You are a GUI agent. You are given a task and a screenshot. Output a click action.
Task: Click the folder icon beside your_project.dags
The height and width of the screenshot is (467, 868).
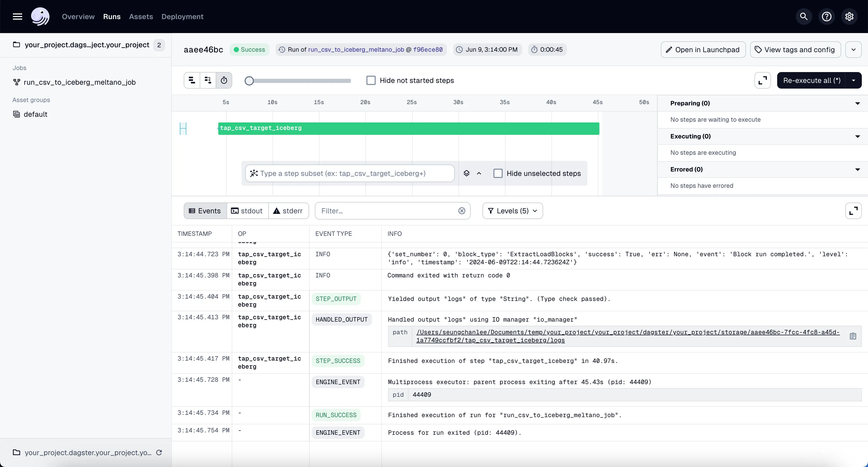pos(17,44)
